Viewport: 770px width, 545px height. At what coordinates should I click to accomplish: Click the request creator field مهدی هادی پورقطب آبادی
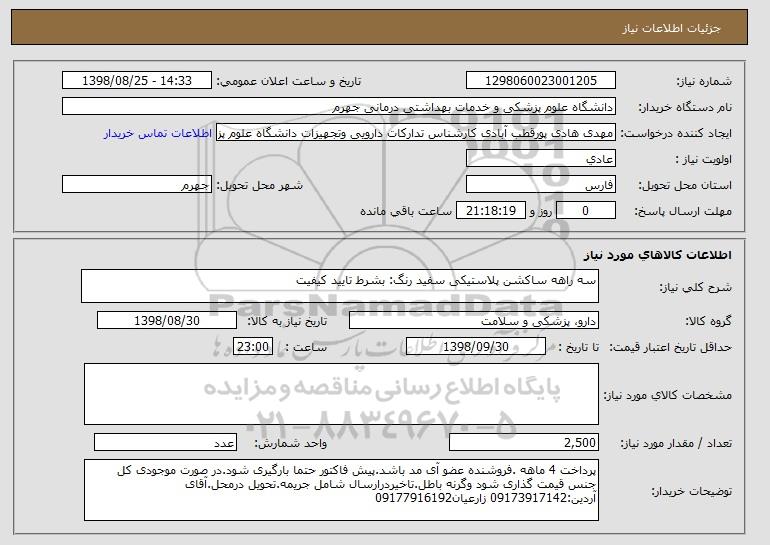click(416, 133)
